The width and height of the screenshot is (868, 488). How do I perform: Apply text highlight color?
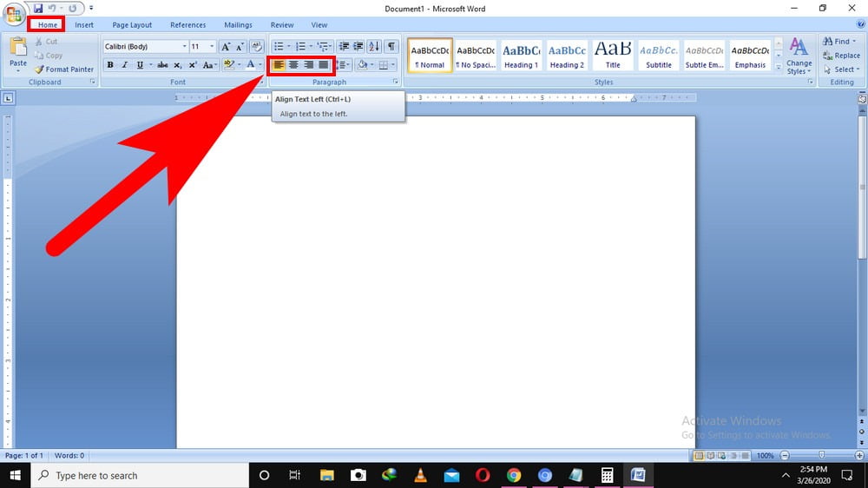tap(229, 65)
